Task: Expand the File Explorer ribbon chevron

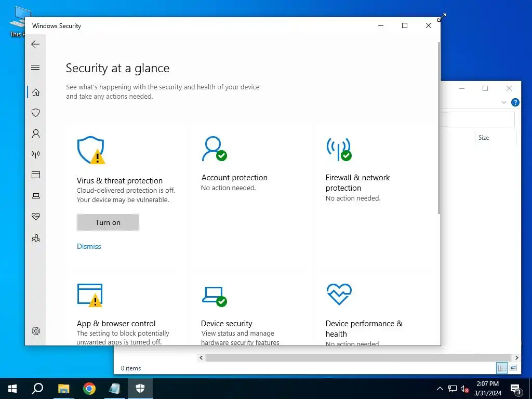Action: 504,102
